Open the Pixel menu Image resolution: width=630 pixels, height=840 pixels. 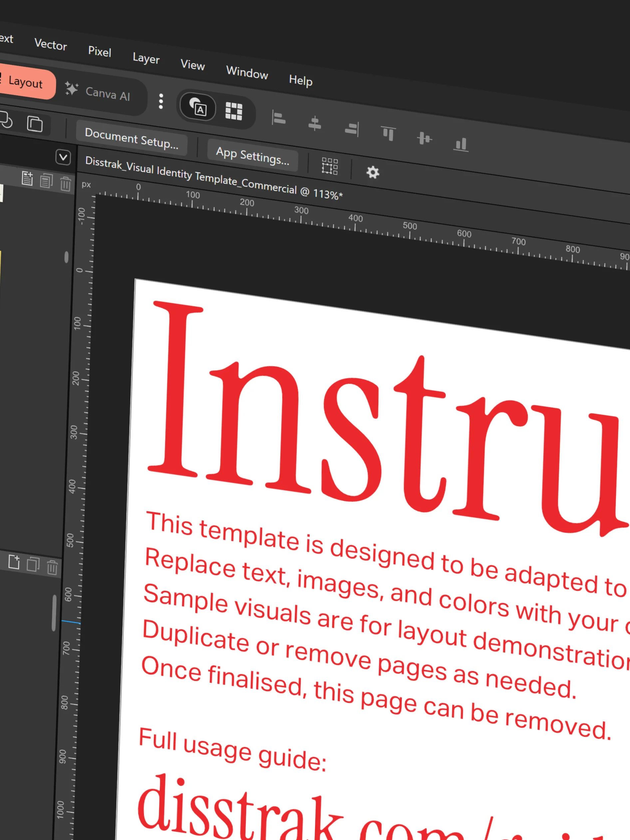point(100,51)
